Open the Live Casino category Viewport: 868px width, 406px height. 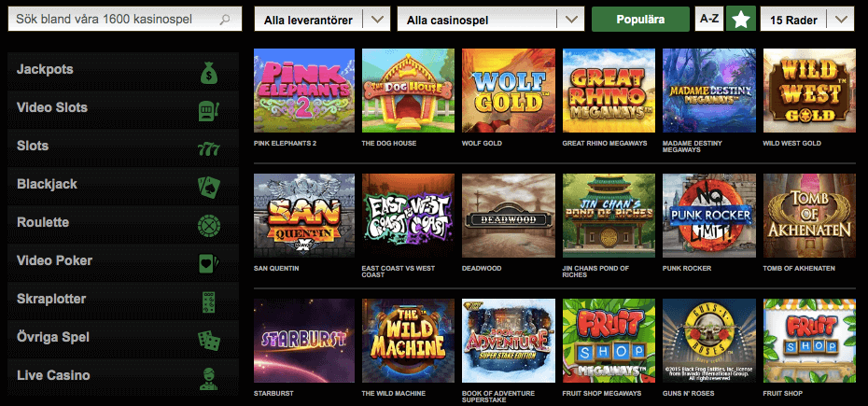point(123,375)
